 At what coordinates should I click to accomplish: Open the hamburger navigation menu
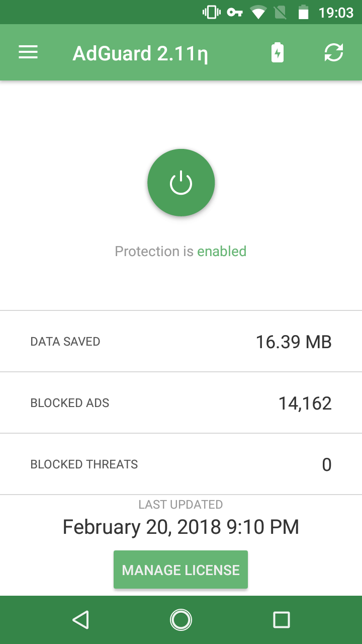pos(28,52)
